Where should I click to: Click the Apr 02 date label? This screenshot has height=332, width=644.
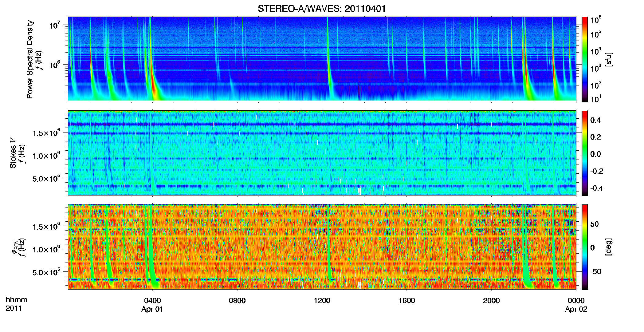576,309
